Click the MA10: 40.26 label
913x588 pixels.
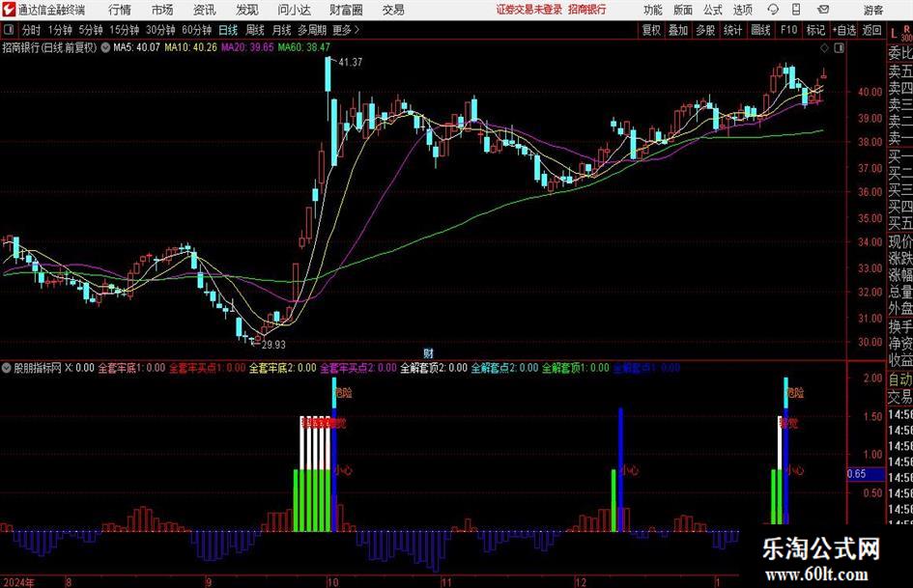(x=190, y=47)
